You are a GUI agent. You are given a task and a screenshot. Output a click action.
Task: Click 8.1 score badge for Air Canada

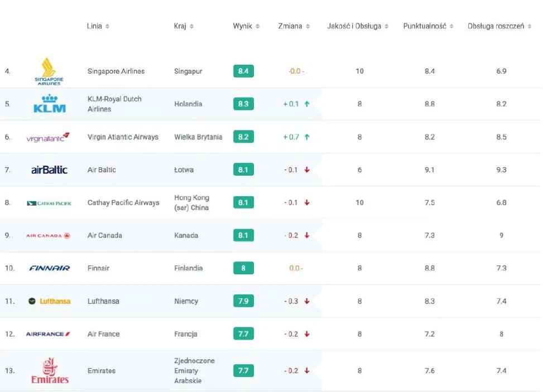click(243, 235)
